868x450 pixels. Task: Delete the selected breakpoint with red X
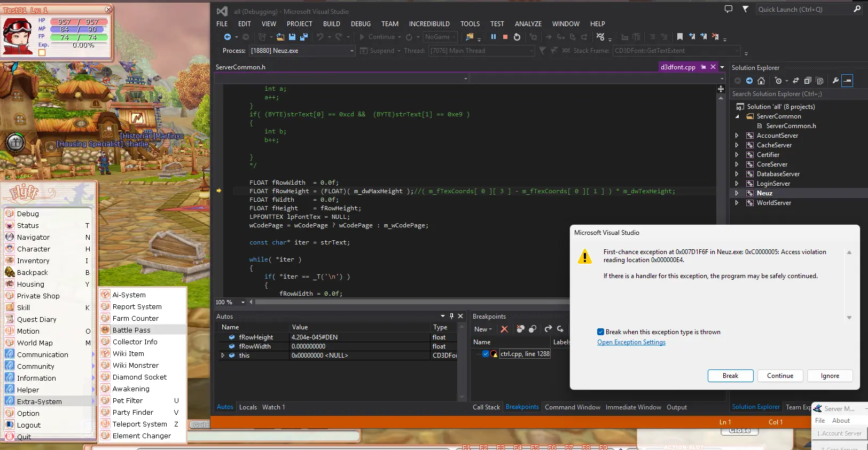pyautogui.click(x=504, y=329)
